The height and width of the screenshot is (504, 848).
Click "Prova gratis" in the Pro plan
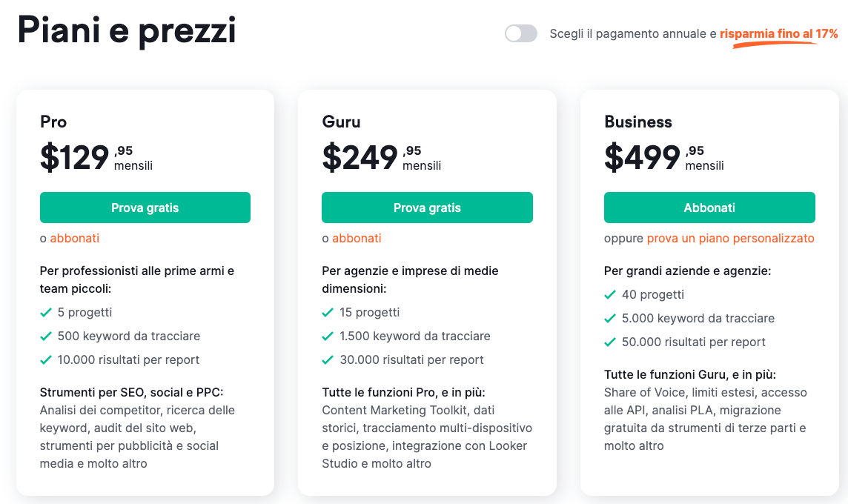[x=145, y=208]
